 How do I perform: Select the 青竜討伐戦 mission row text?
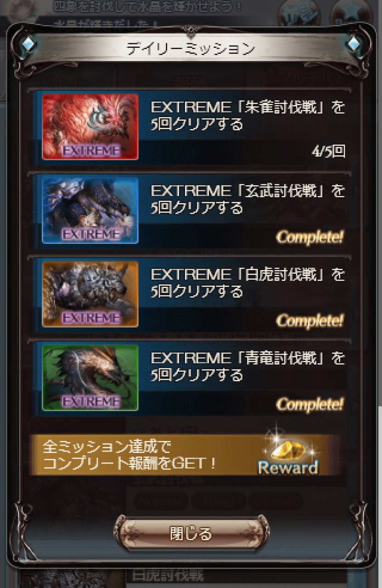tap(247, 366)
